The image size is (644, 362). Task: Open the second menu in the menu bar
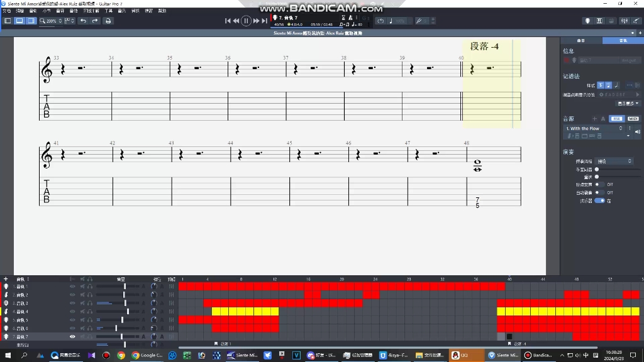pos(19,11)
